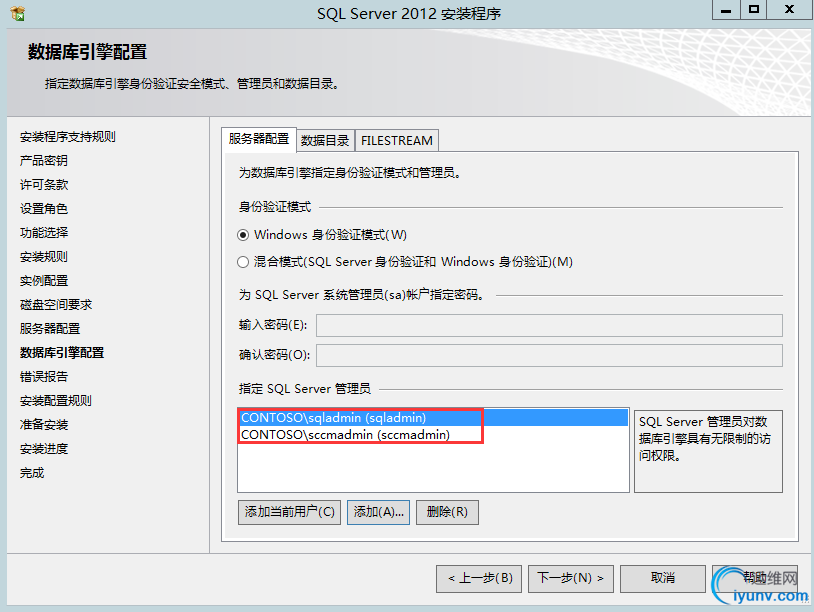Viewport: 814px width, 612px height.
Task: Click the SQL Server setup title bar icon
Action: (17, 13)
